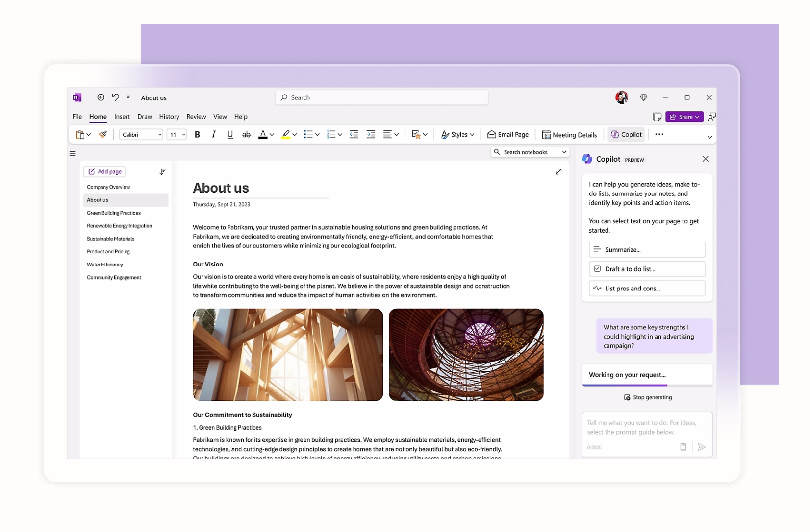Screen dimensions: 810x532
Task: Click the undo arrow
Action: pyautogui.click(x=116, y=97)
